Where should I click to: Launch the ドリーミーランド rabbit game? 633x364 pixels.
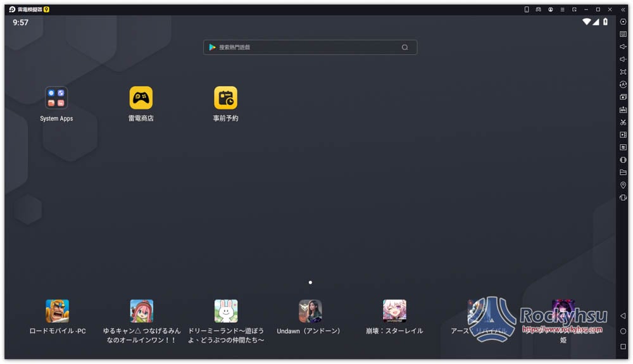click(226, 311)
